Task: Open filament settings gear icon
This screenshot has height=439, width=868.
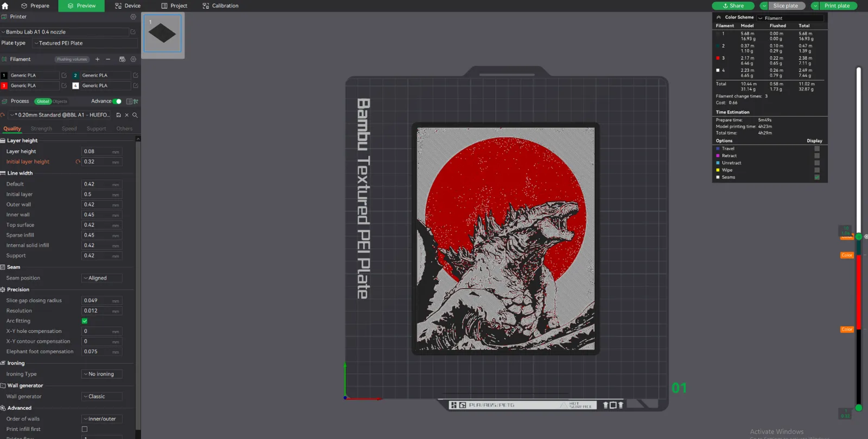Action: point(133,59)
